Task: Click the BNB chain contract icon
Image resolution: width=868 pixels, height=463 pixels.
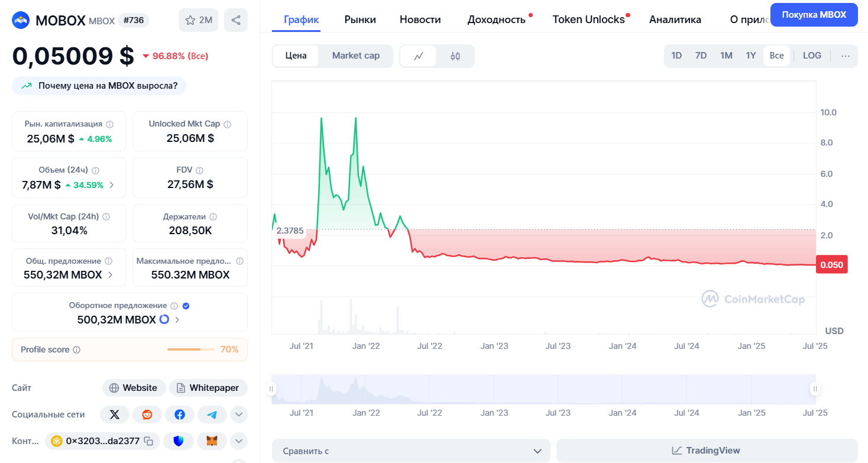Action: 57,441
